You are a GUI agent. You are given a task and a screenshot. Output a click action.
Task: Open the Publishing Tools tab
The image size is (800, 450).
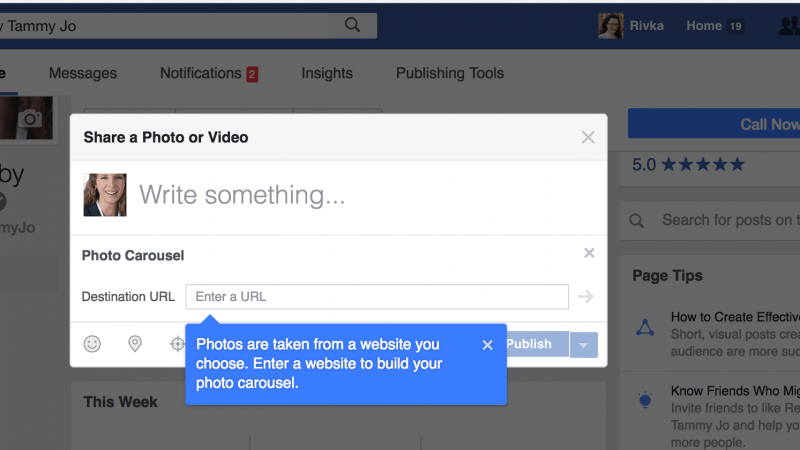tap(450, 73)
